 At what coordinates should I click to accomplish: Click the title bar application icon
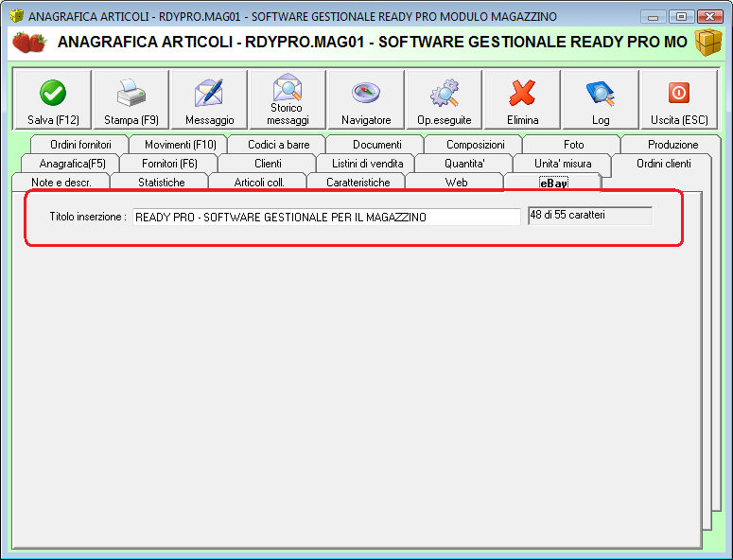[17, 16]
